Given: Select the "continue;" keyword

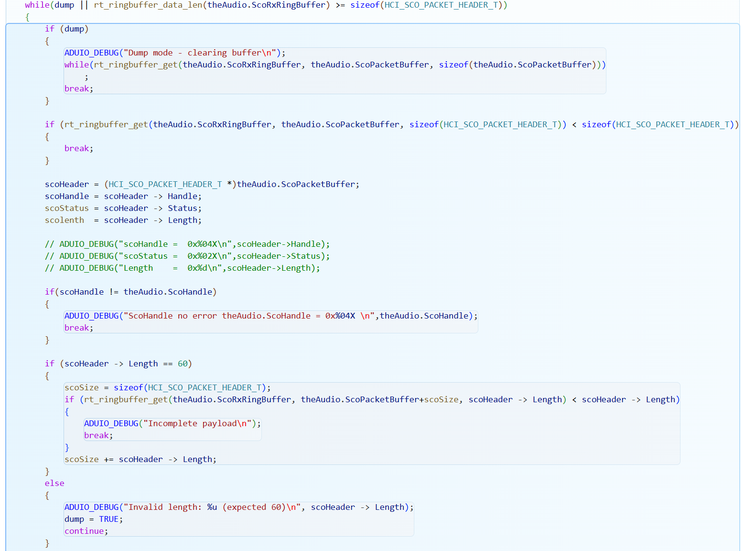Looking at the screenshot, I should click(x=86, y=531).
